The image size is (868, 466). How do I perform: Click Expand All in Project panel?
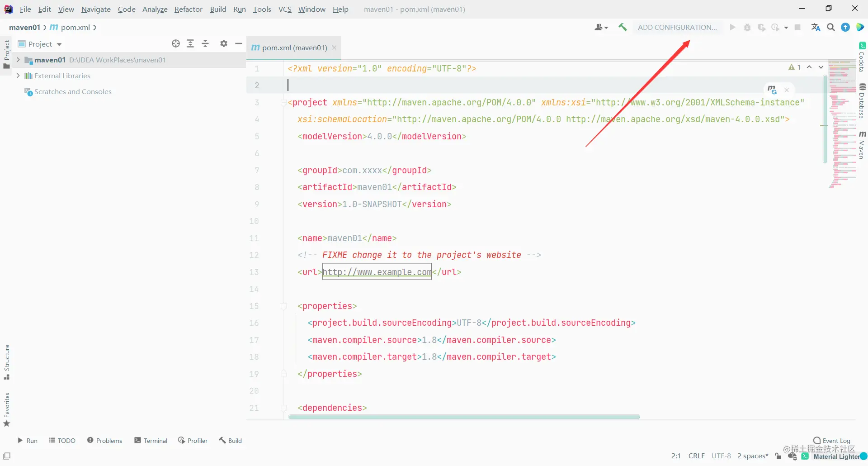pyautogui.click(x=190, y=43)
